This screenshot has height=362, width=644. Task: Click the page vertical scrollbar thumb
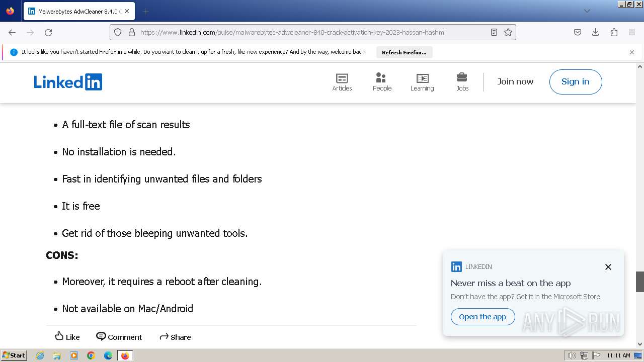640,282
